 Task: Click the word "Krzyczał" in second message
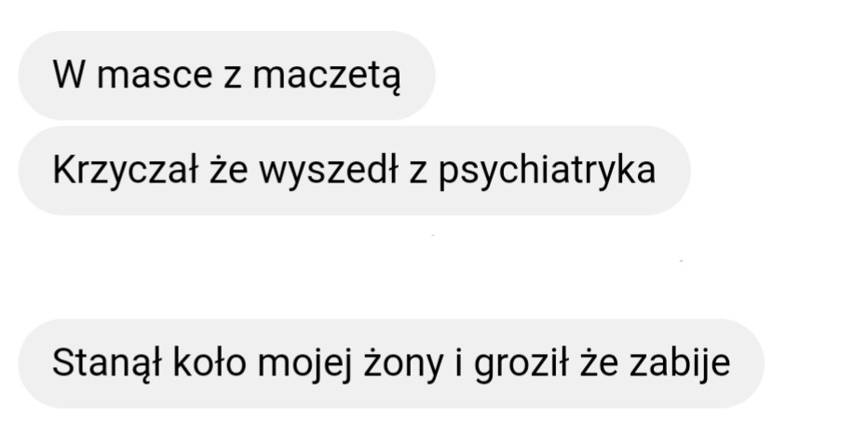[x=125, y=170]
